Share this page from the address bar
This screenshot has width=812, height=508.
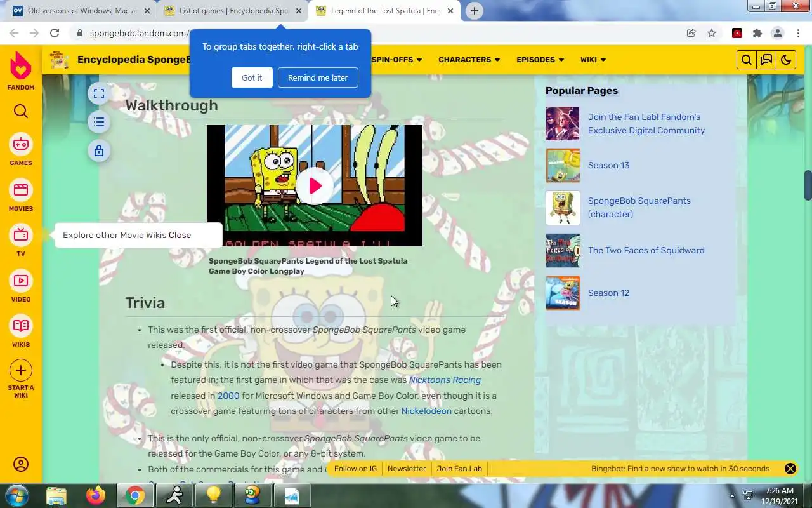click(691, 33)
